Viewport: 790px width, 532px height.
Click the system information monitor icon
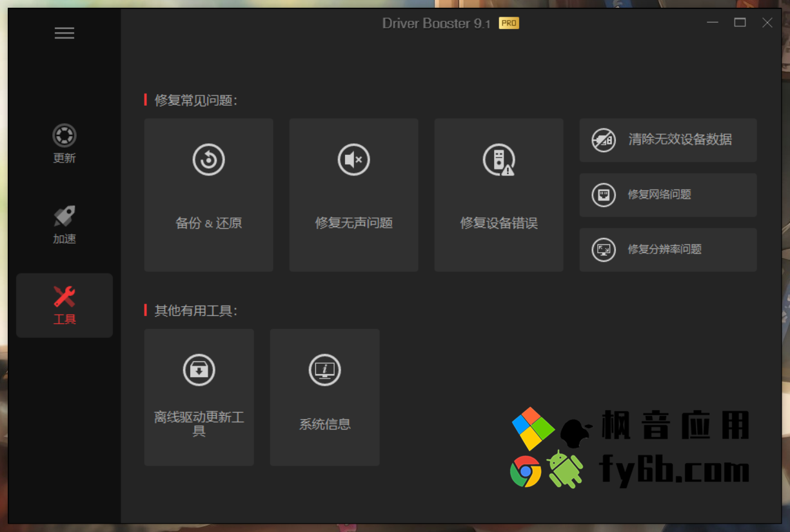[x=325, y=370]
